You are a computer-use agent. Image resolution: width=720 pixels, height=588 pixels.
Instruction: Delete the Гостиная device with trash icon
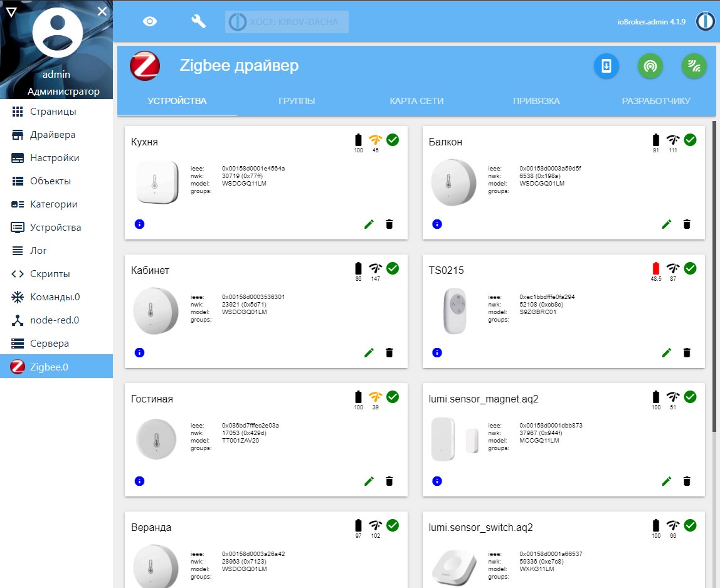pyautogui.click(x=389, y=481)
